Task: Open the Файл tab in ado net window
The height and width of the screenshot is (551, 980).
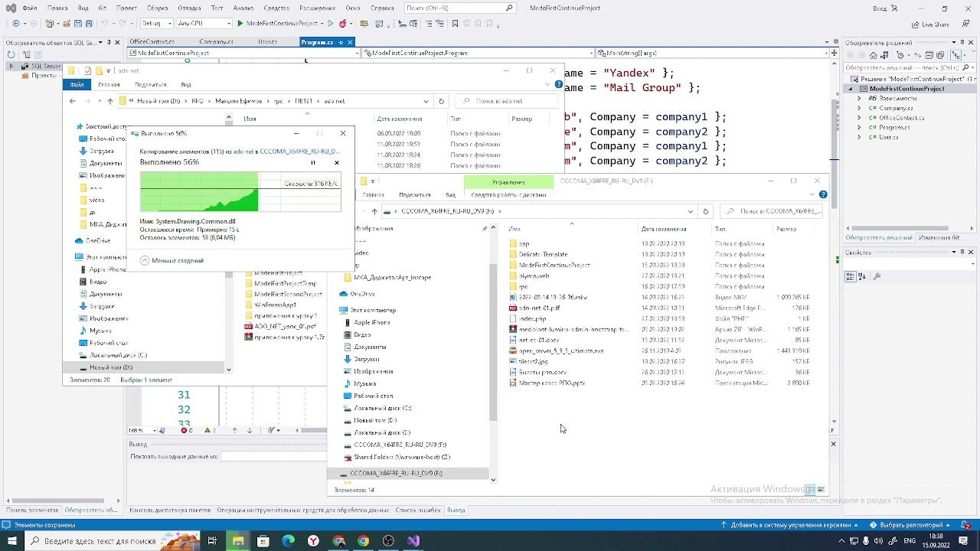Action: pyautogui.click(x=77, y=85)
